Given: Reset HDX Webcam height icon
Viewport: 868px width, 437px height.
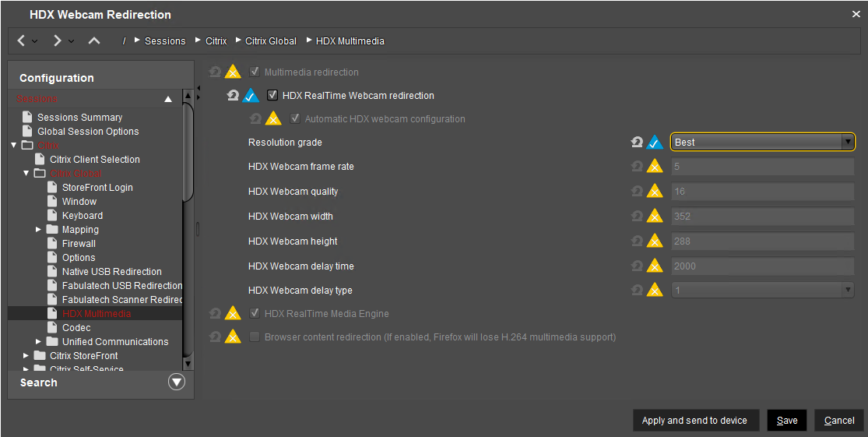Looking at the screenshot, I should pyautogui.click(x=637, y=241).
